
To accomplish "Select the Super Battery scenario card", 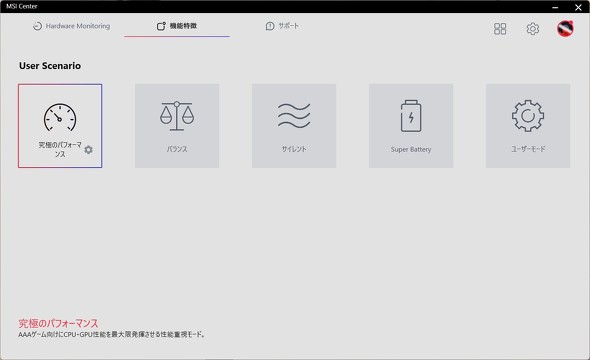I will [411, 126].
